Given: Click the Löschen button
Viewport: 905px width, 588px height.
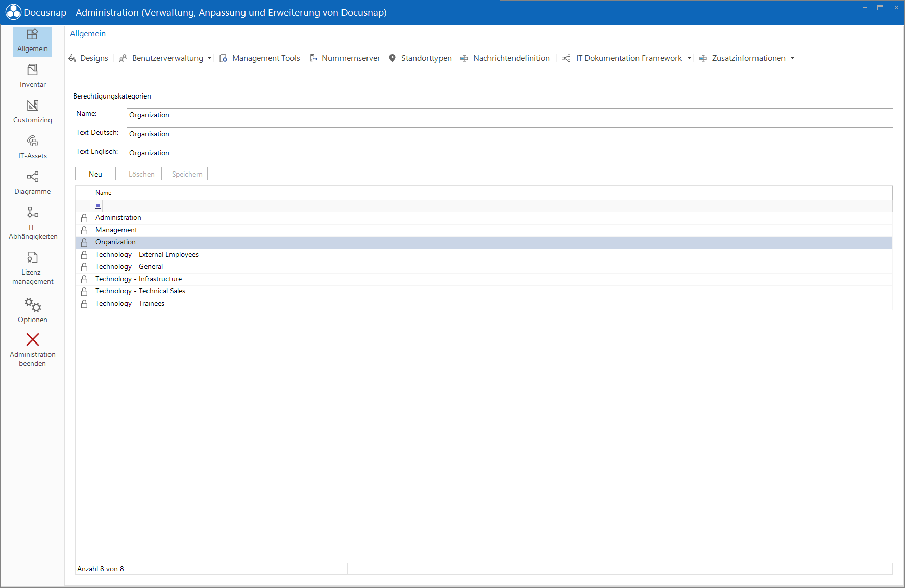Looking at the screenshot, I should (141, 174).
